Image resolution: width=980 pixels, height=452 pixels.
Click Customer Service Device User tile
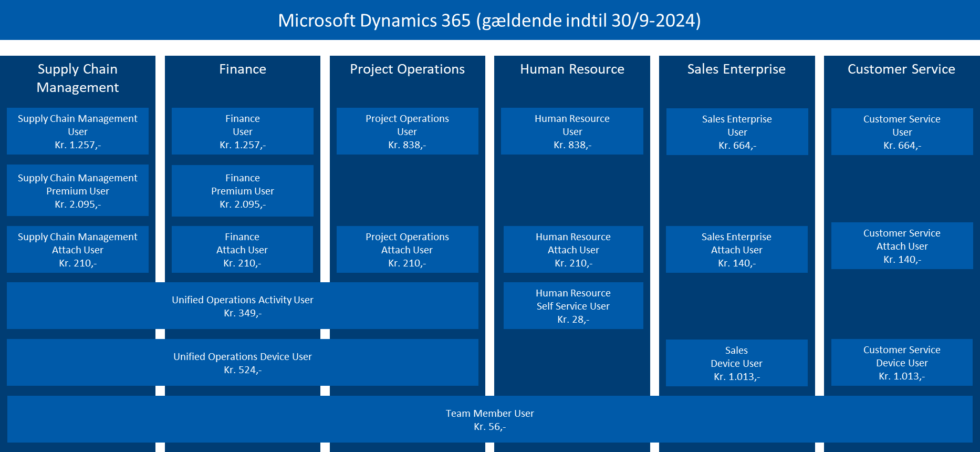tap(902, 363)
